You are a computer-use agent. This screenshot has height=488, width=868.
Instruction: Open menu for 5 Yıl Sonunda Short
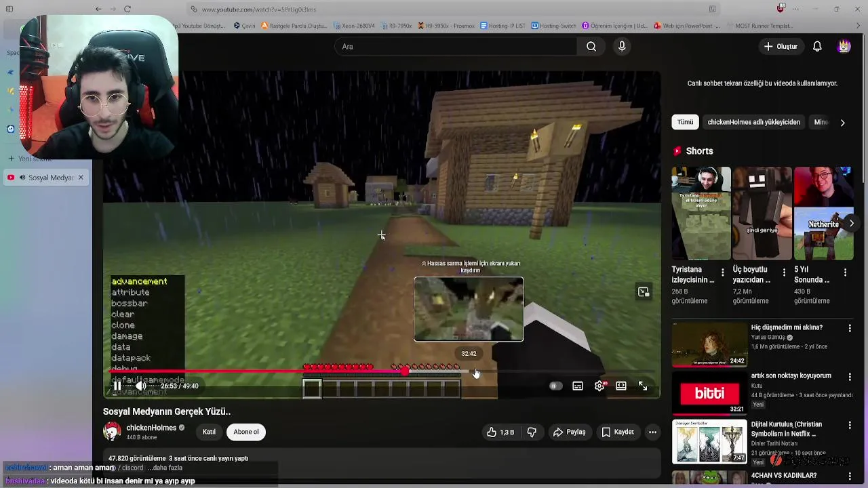[845, 272]
